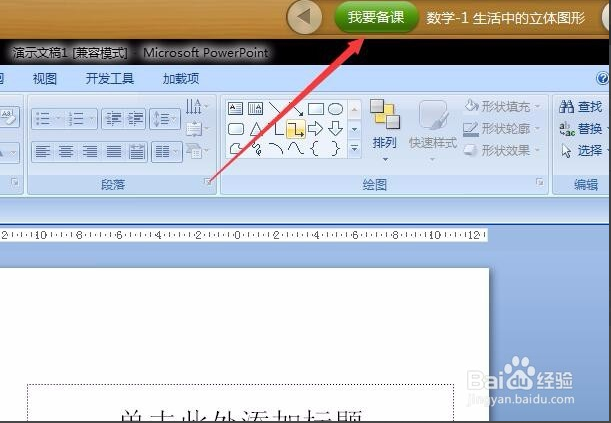Expand the full shapes gallery

click(x=354, y=148)
